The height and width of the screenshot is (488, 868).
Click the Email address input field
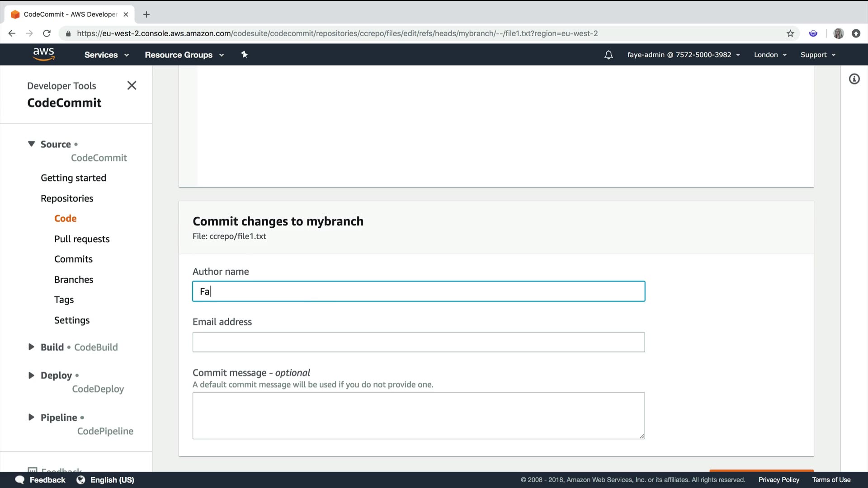pos(418,342)
